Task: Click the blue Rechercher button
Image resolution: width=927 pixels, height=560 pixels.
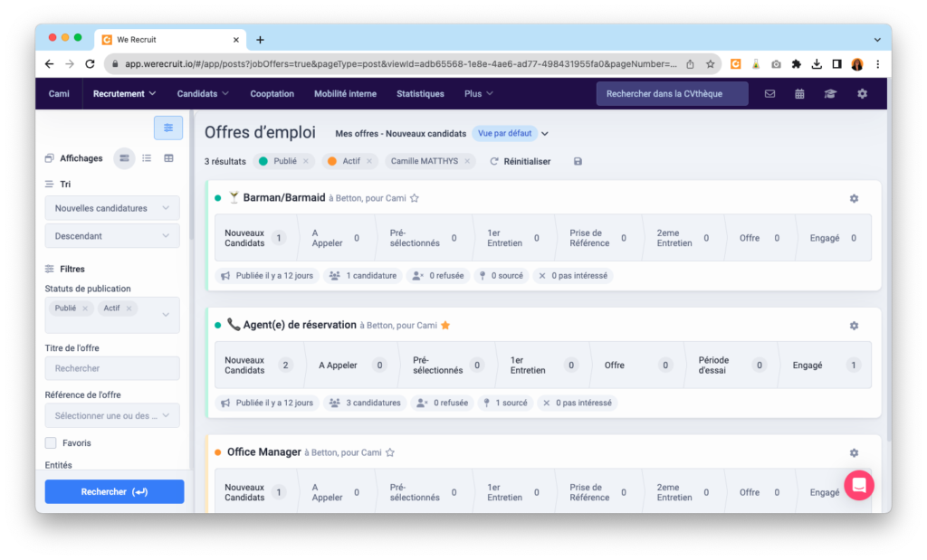Action: [x=114, y=491]
